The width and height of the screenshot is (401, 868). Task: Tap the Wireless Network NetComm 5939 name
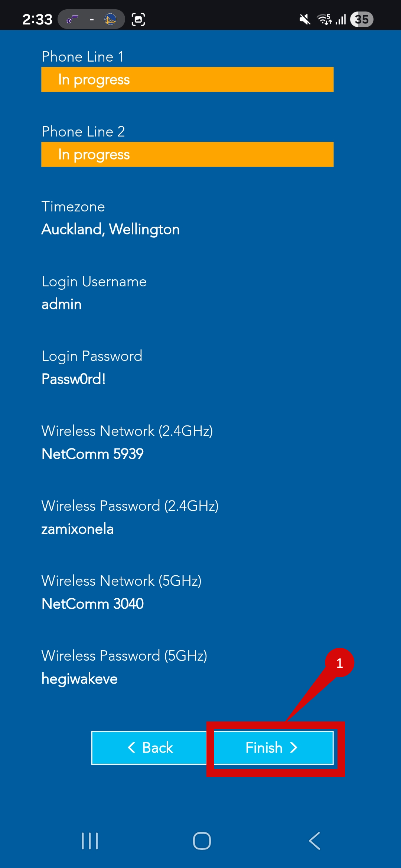pos(92,454)
